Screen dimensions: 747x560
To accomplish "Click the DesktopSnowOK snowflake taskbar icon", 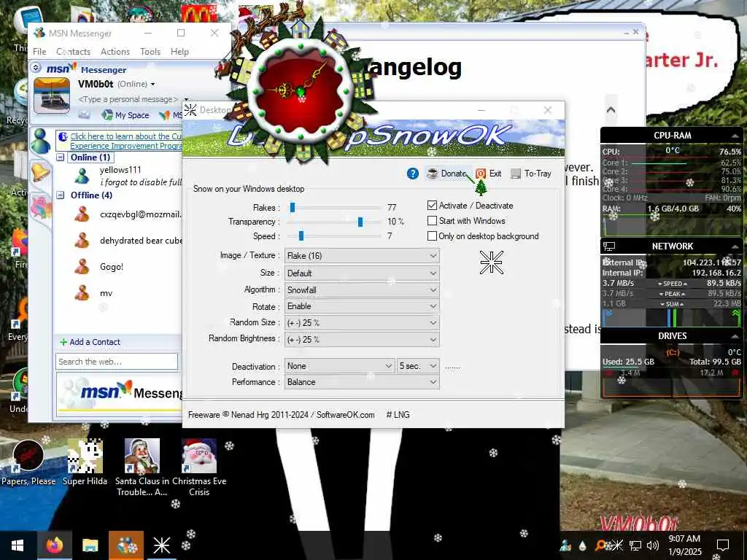I will coord(161,545).
